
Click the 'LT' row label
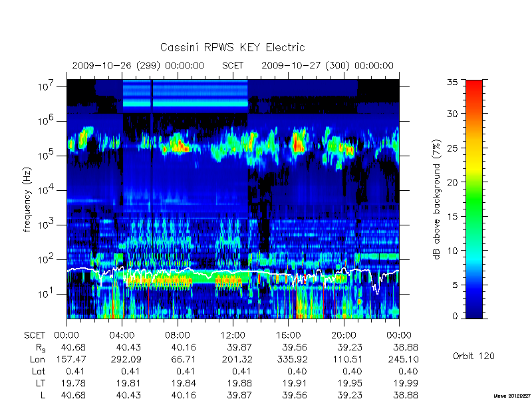41,383
